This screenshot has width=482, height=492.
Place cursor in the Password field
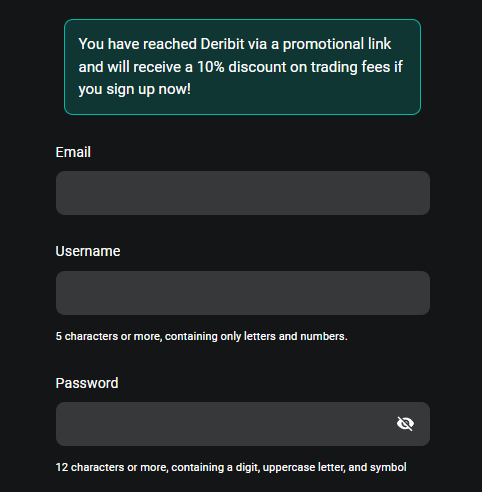tap(243, 424)
